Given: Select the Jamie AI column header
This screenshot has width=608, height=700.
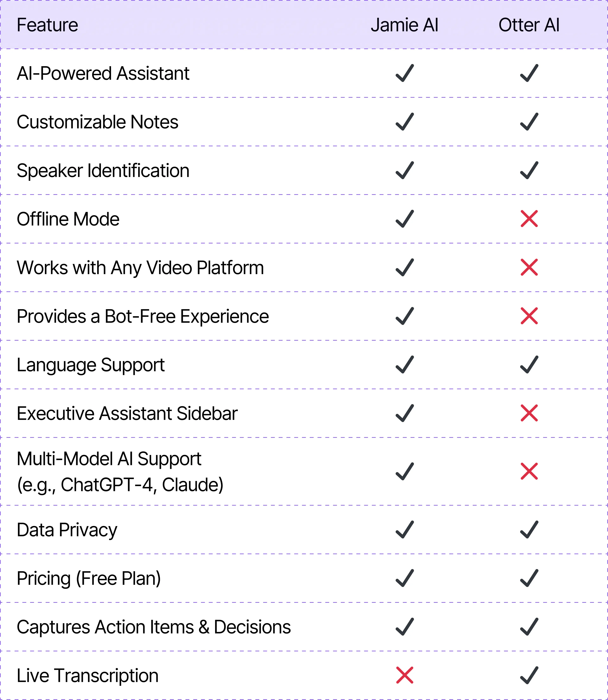Looking at the screenshot, I should [404, 25].
